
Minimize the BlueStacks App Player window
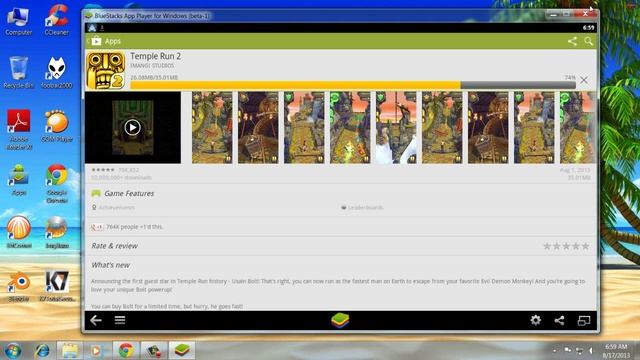tap(553, 14)
